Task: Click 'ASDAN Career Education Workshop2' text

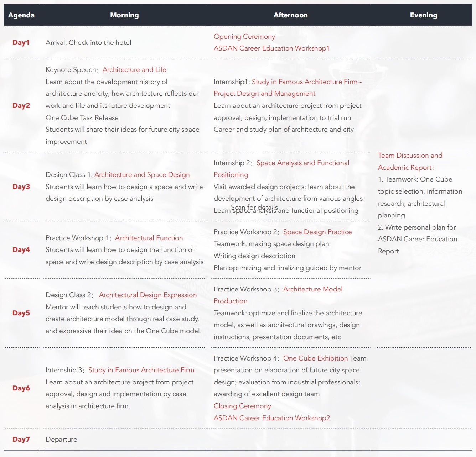Action: click(x=272, y=418)
